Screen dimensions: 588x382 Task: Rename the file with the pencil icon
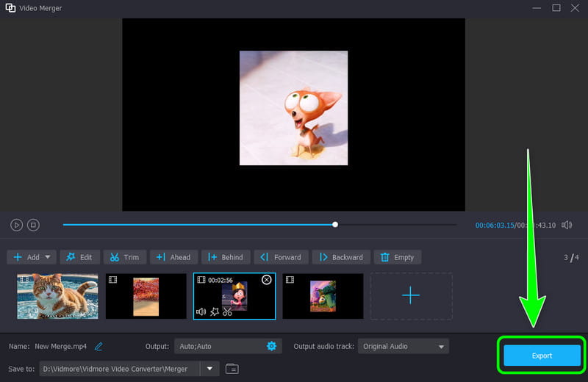click(x=98, y=347)
